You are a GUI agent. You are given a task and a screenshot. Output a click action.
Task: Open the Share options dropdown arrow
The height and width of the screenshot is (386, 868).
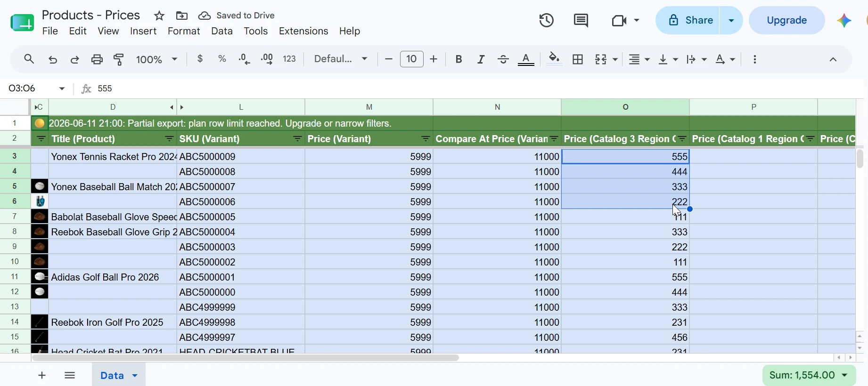click(x=731, y=20)
